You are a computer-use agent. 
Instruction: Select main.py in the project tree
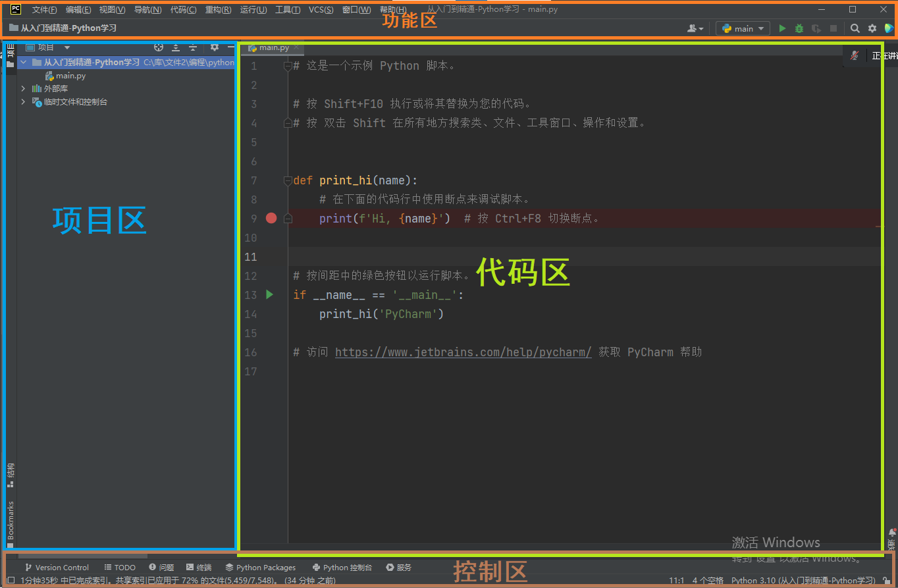(65, 76)
